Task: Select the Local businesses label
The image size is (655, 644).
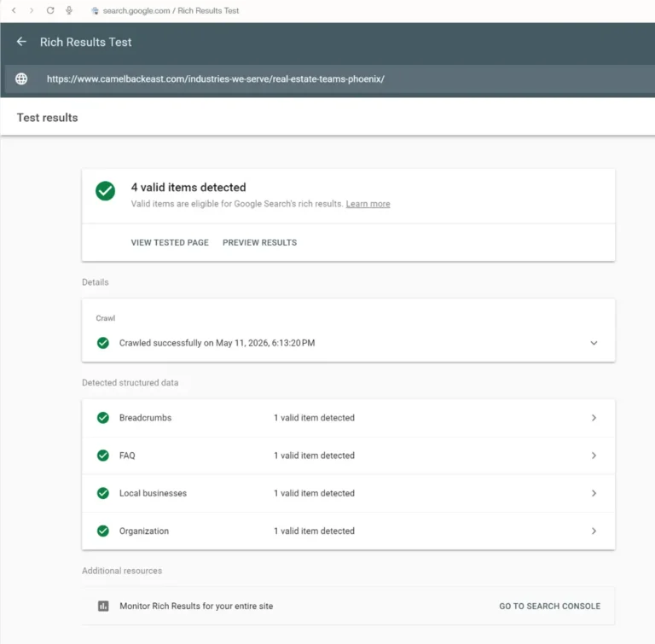Action: coord(153,493)
